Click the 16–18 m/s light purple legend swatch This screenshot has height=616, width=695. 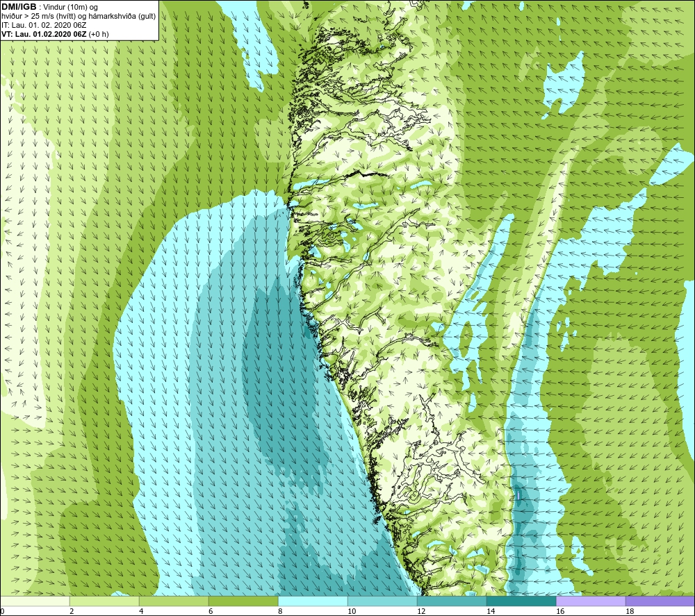[x=591, y=601]
